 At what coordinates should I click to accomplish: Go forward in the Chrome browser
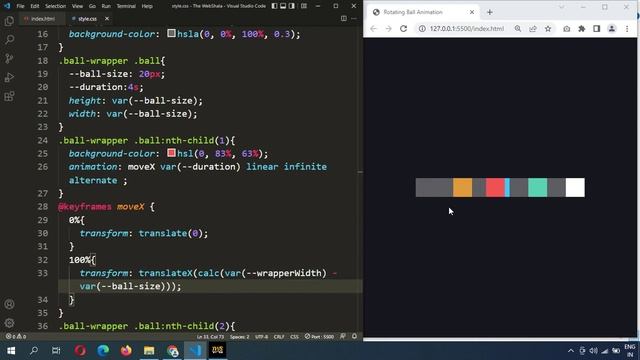(388, 29)
